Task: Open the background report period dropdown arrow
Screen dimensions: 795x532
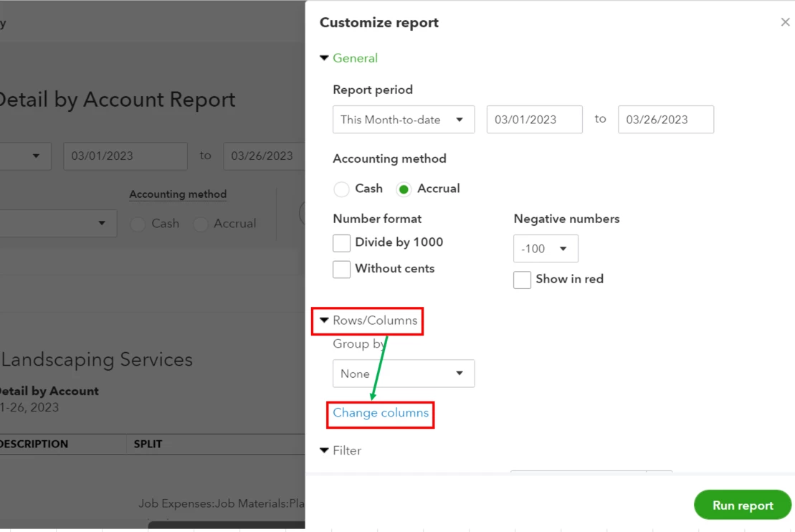Action: (x=36, y=156)
